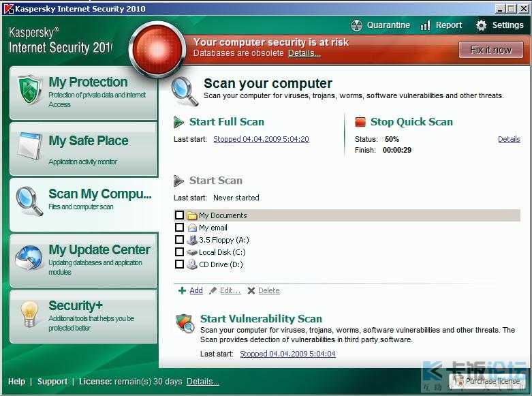532x396 pixels.
Task: Tick the CD Drive (D:) checkbox
Action: click(x=179, y=264)
